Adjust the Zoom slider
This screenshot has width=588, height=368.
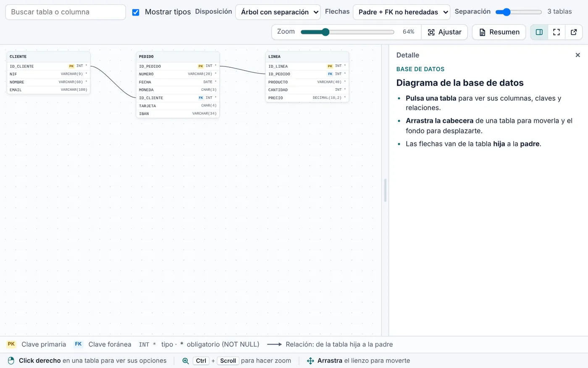click(x=347, y=32)
